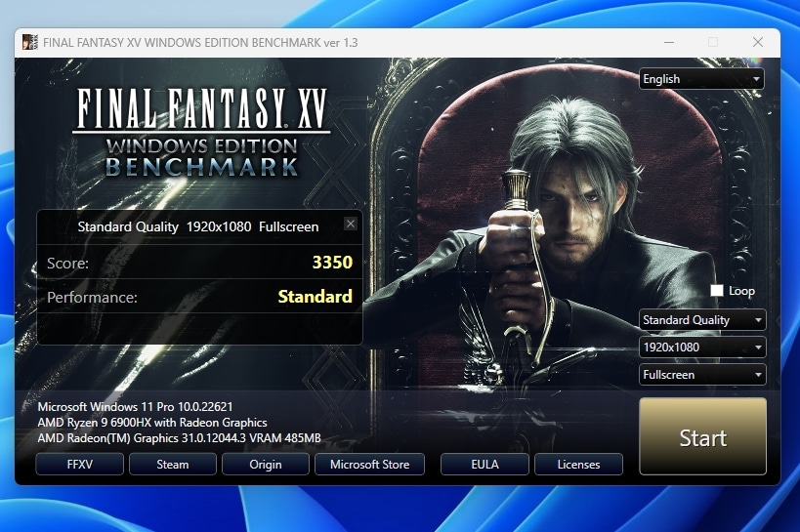Viewport: 800px width, 532px height.
Task: View the EULA
Action: [484, 465]
